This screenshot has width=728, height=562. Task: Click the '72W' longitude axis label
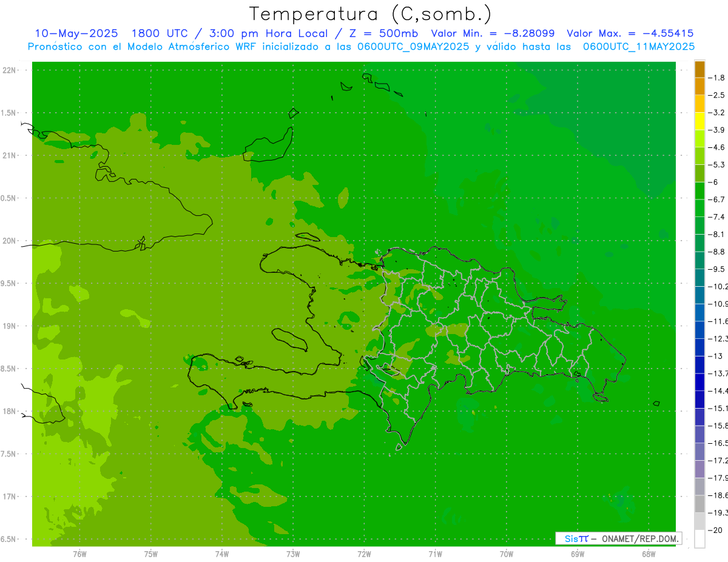[x=364, y=554]
